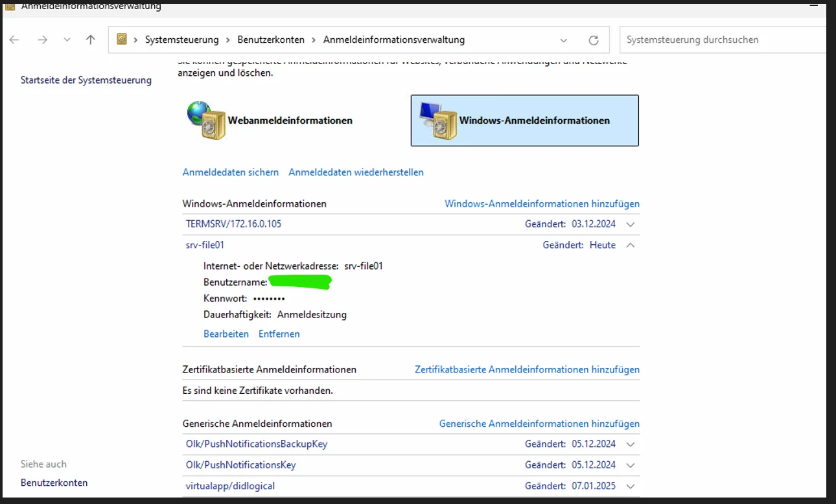Go up one level with Up arrow
This screenshot has width=836, height=504.
pos(91,40)
